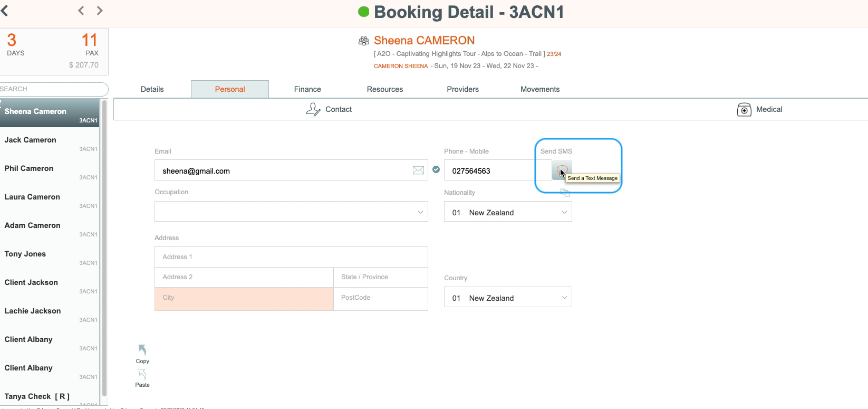This screenshot has height=409, width=868.
Task: Click the State / Province field
Action: tap(381, 277)
